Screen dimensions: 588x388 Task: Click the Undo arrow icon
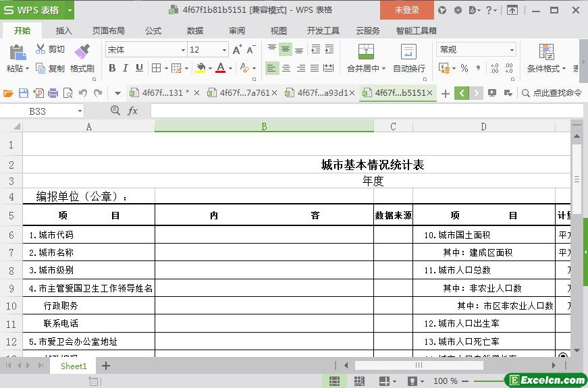(83, 93)
